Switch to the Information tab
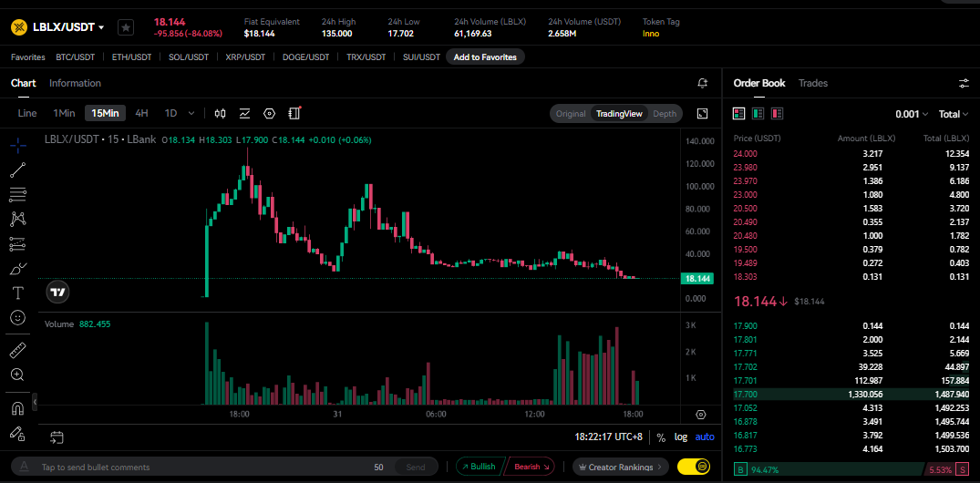The image size is (980, 483). click(75, 83)
